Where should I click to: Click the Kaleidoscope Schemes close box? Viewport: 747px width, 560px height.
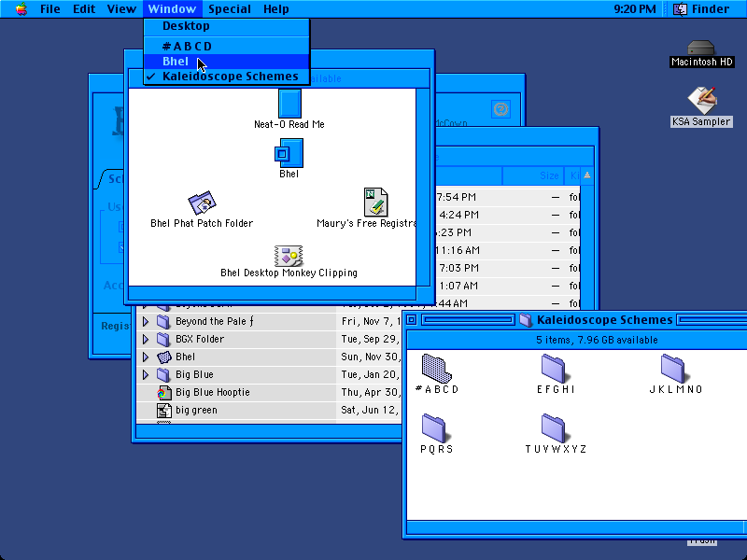411,320
